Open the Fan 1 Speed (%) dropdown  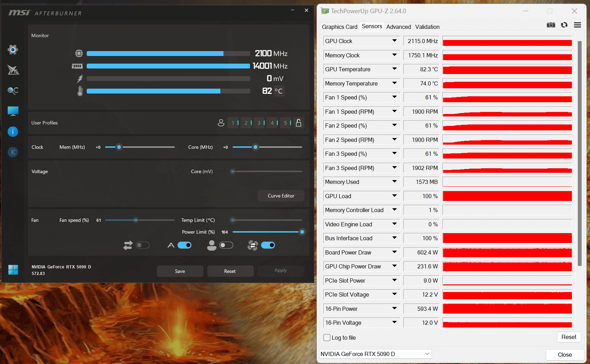click(394, 97)
